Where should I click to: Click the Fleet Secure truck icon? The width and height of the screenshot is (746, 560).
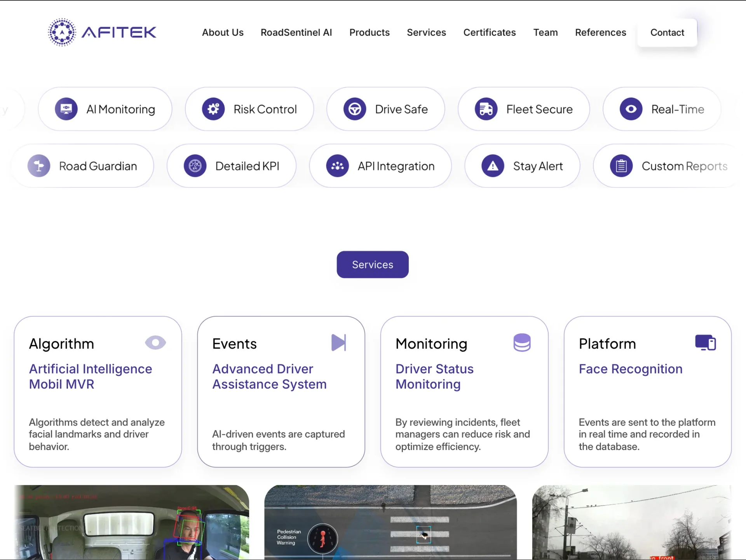(x=486, y=109)
